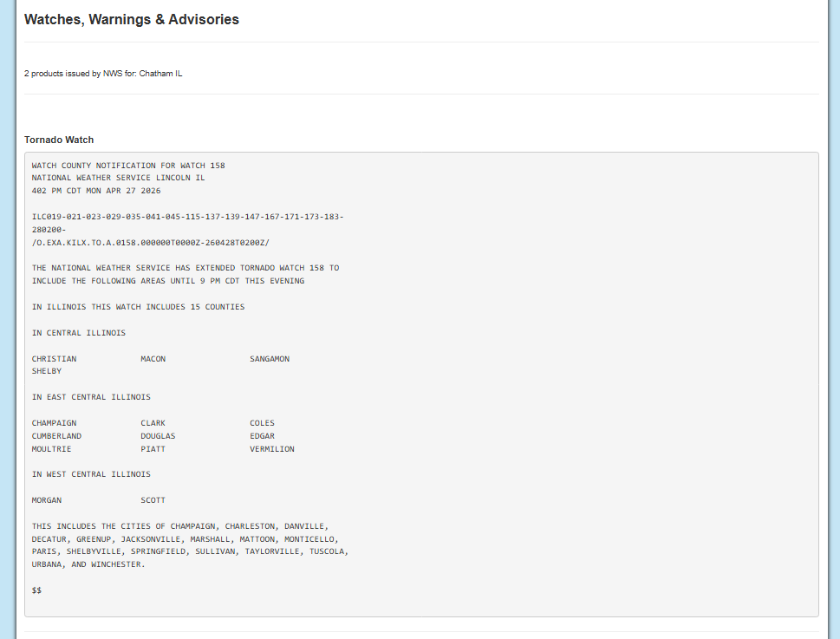Click the National Weather Service Lincoln IL line
The height and width of the screenshot is (639, 840).
118,178
